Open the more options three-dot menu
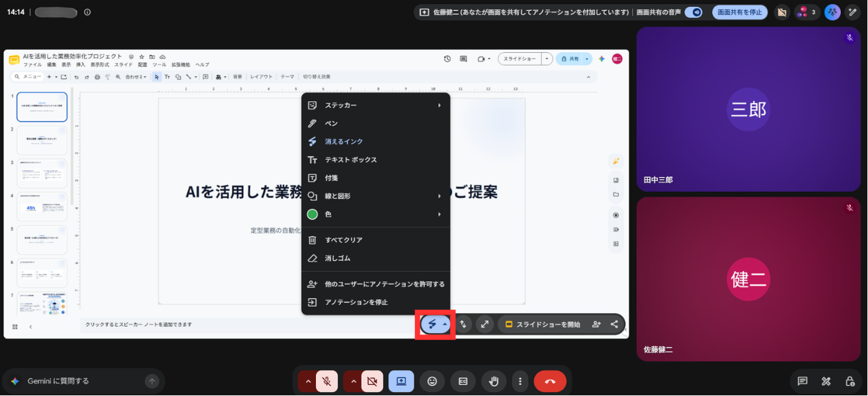 tap(520, 382)
